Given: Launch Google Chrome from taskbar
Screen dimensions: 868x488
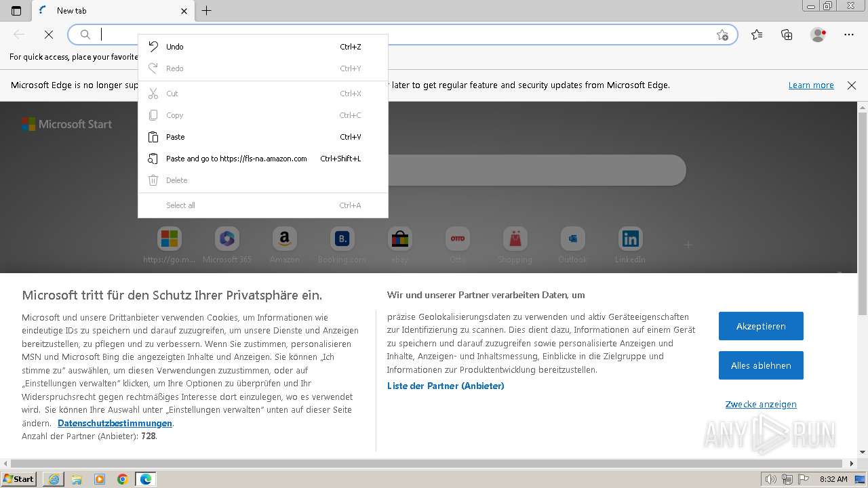Looking at the screenshot, I should tap(123, 479).
